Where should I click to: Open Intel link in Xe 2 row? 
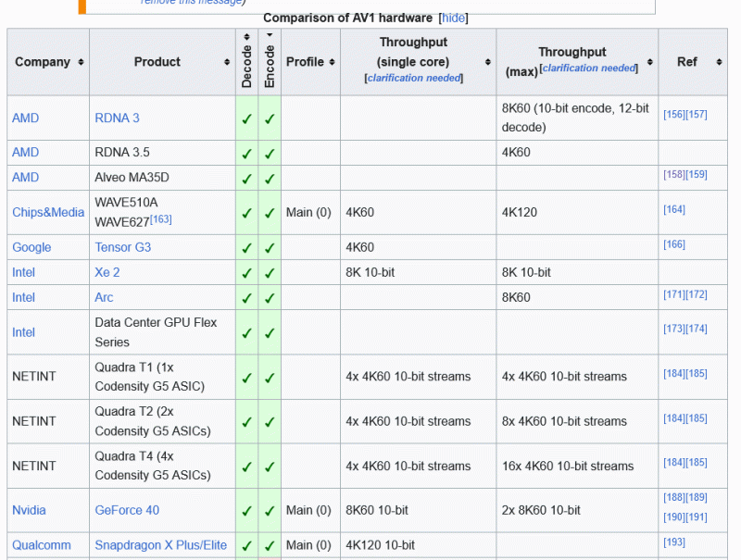coord(24,272)
